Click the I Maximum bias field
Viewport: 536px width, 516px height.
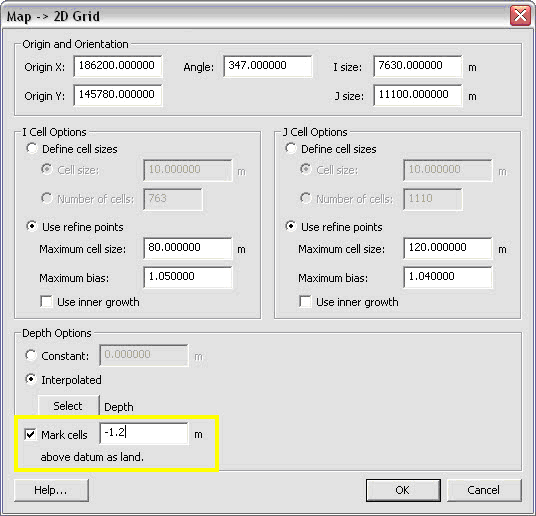188,277
